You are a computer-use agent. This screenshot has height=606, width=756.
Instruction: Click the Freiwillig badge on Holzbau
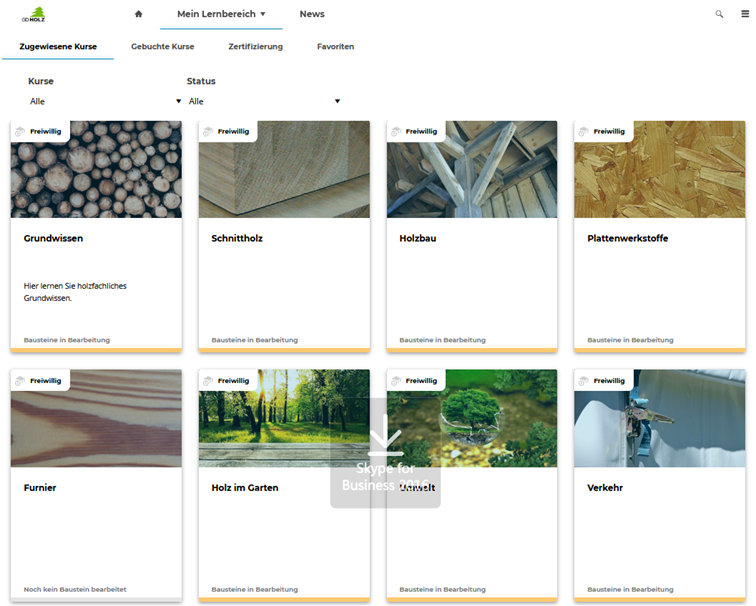pos(416,131)
